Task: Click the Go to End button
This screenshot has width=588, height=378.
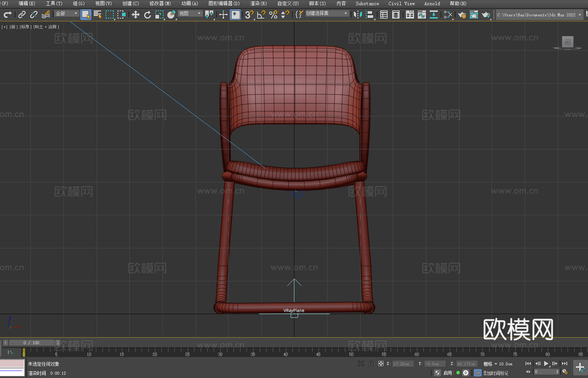Action: [x=564, y=364]
